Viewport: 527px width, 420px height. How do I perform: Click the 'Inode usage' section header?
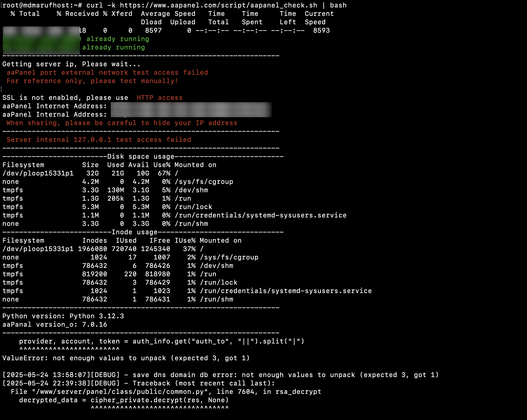click(134, 232)
